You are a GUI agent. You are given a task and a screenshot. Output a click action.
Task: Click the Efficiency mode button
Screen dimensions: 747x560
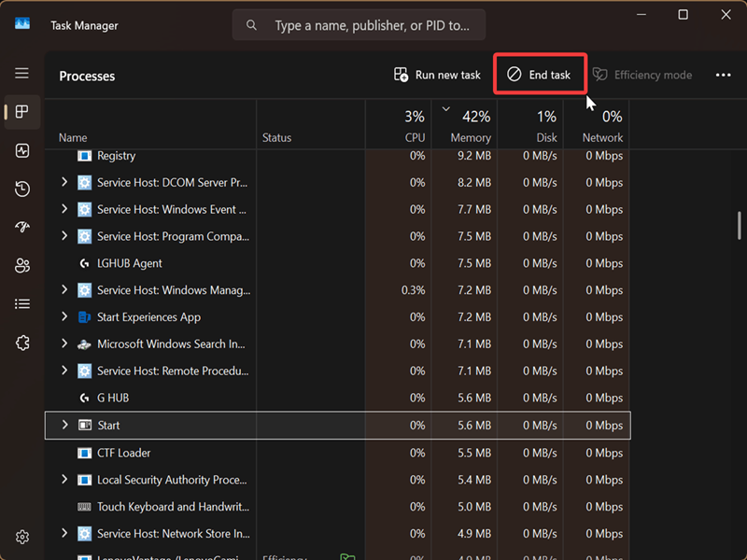pyautogui.click(x=642, y=75)
